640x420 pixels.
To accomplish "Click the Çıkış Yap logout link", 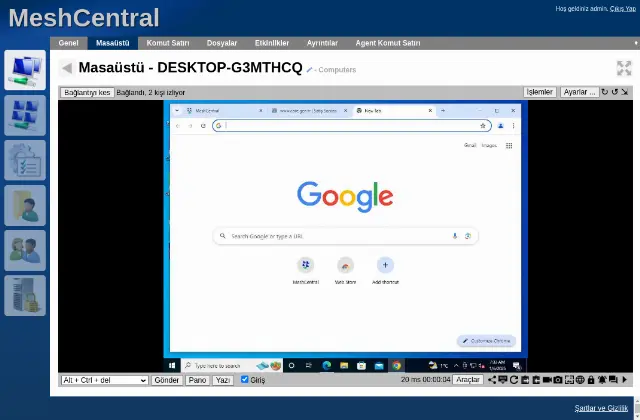I will tap(623, 9).
